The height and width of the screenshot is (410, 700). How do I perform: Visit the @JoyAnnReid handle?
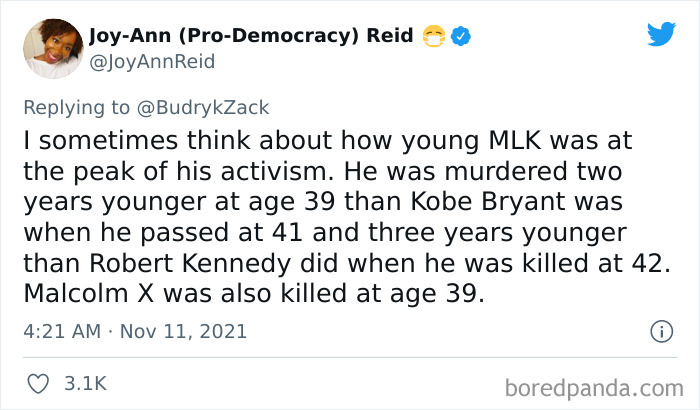(151, 61)
